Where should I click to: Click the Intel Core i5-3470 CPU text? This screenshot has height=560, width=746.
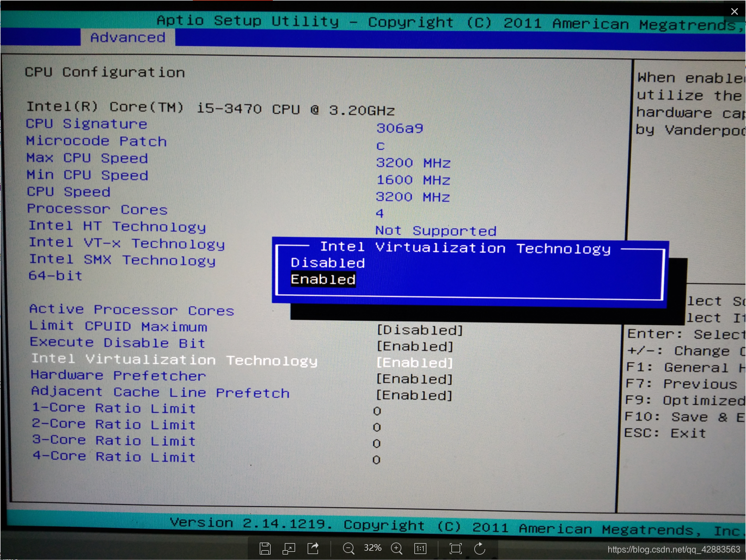pyautogui.click(x=211, y=108)
